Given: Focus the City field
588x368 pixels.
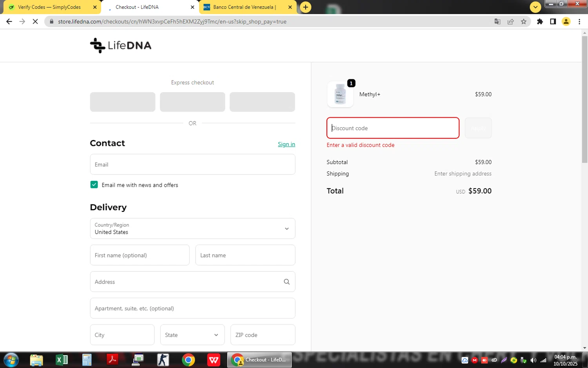Looking at the screenshot, I should [x=122, y=335].
